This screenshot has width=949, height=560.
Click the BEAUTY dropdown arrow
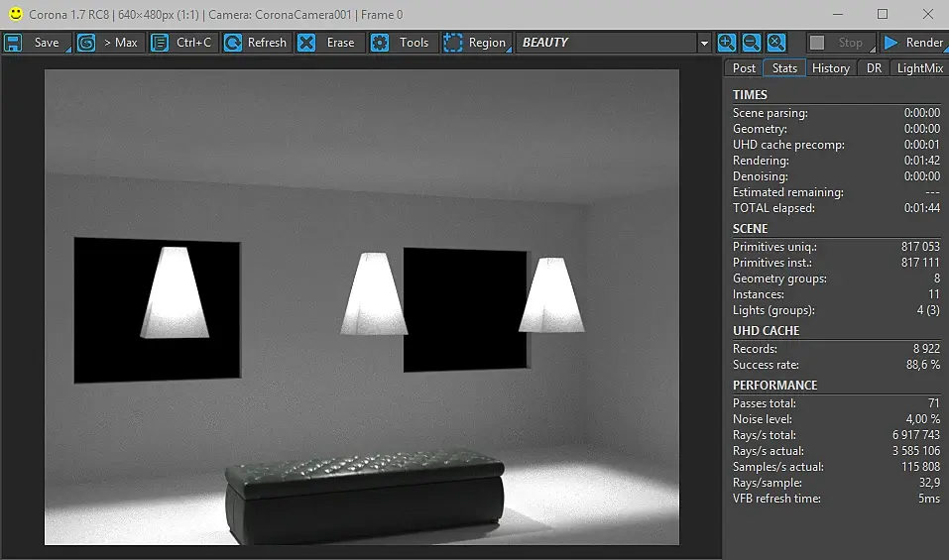(704, 43)
